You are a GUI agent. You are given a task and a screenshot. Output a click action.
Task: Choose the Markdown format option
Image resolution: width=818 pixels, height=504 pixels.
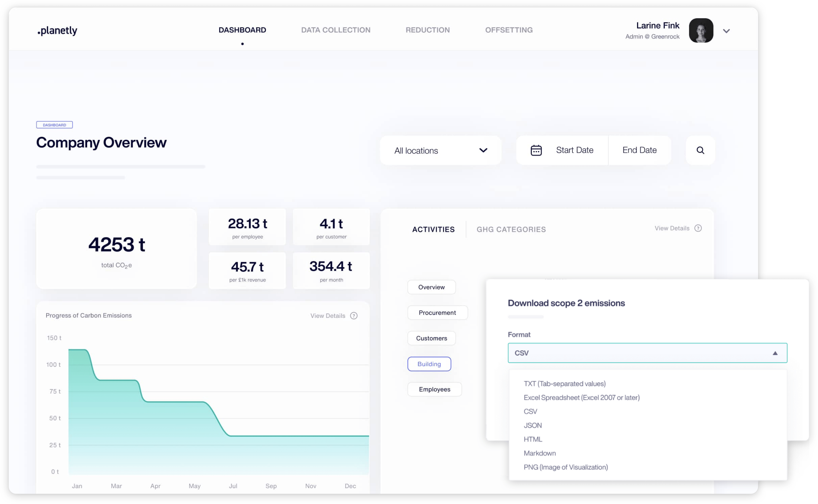point(540,453)
